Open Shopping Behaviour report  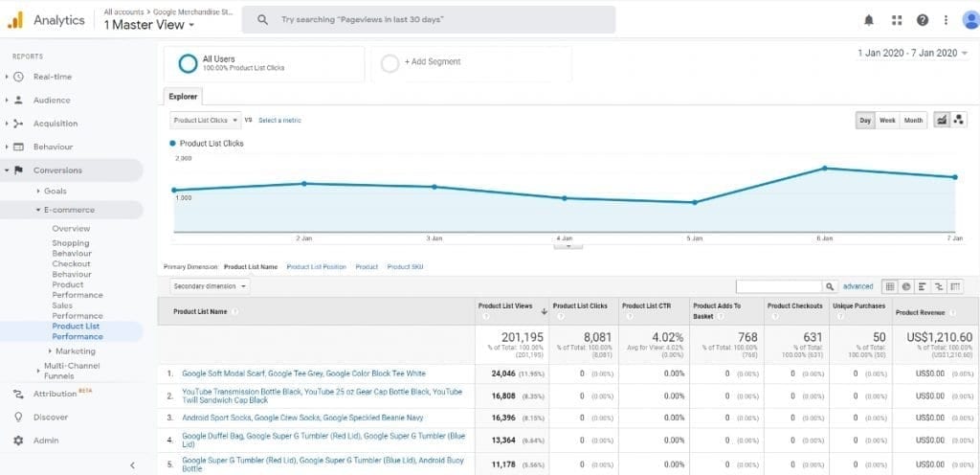(x=72, y=248)
